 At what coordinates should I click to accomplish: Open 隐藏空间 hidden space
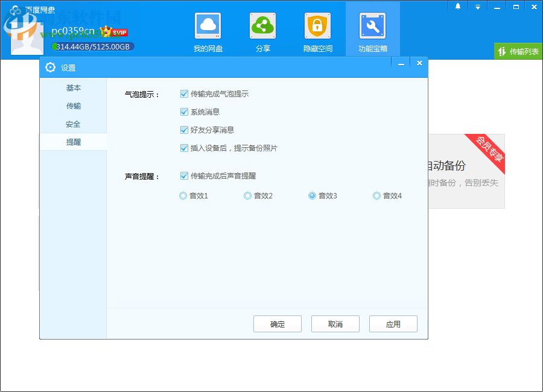pyautogui.click(x=317, y=30)
